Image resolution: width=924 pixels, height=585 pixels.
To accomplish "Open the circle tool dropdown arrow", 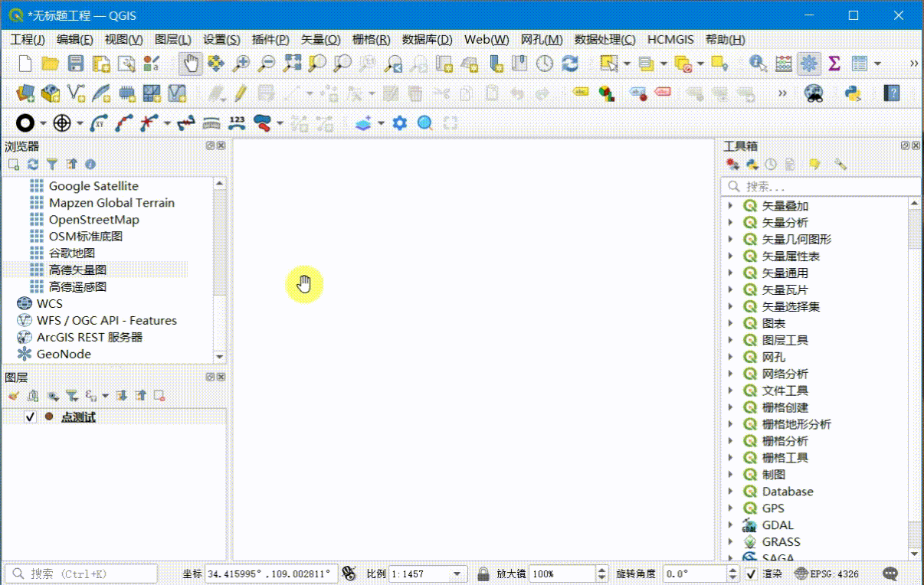I will point(43,123).
